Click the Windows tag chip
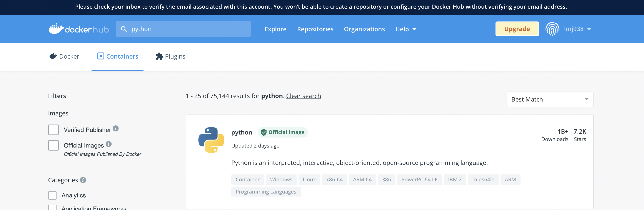Viewport: 644px width, 210px height. [281, 179]
